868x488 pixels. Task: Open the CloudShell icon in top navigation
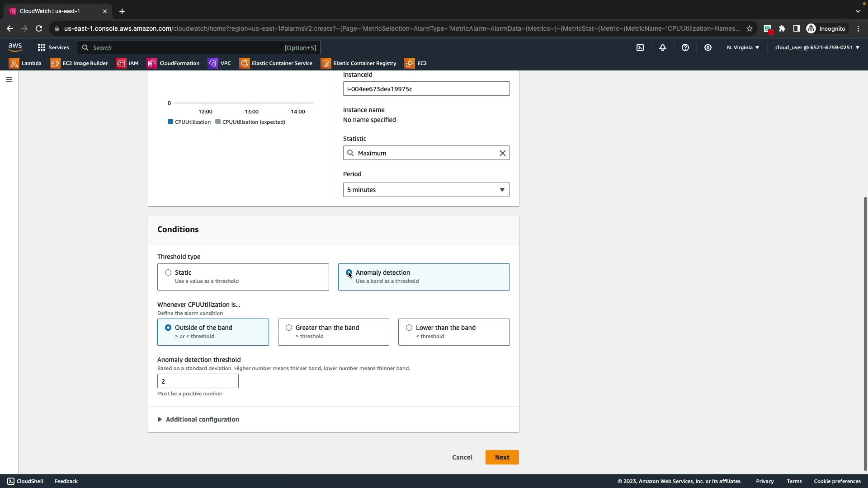click(640, 47)
